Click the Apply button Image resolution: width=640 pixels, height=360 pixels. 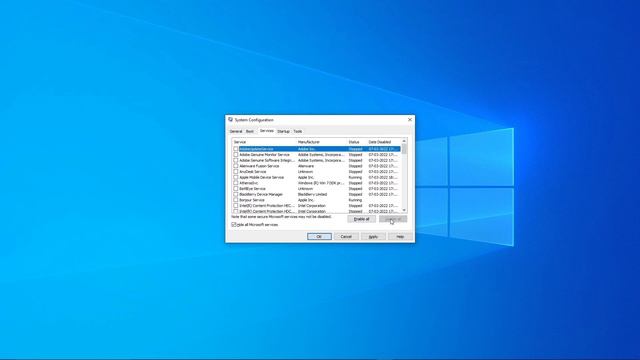[x=373, y=237]
